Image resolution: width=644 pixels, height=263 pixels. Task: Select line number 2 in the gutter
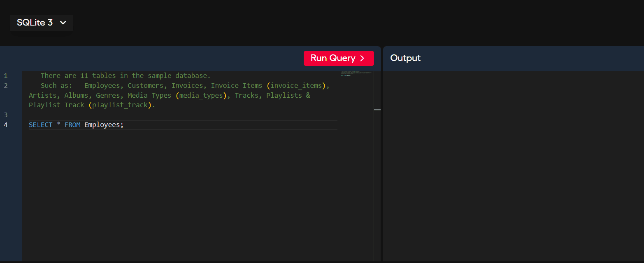coord(6,86)
